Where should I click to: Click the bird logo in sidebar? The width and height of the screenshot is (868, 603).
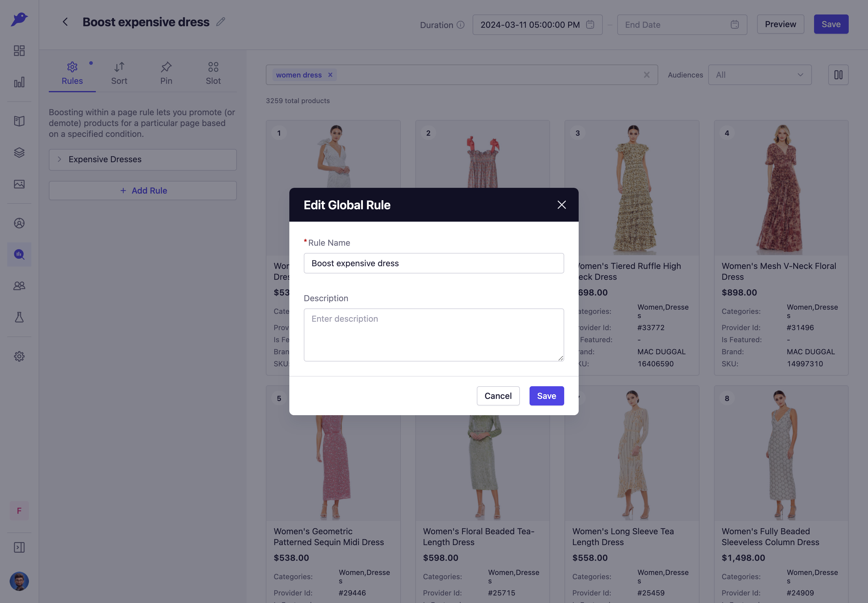click(x=19, y=19)
